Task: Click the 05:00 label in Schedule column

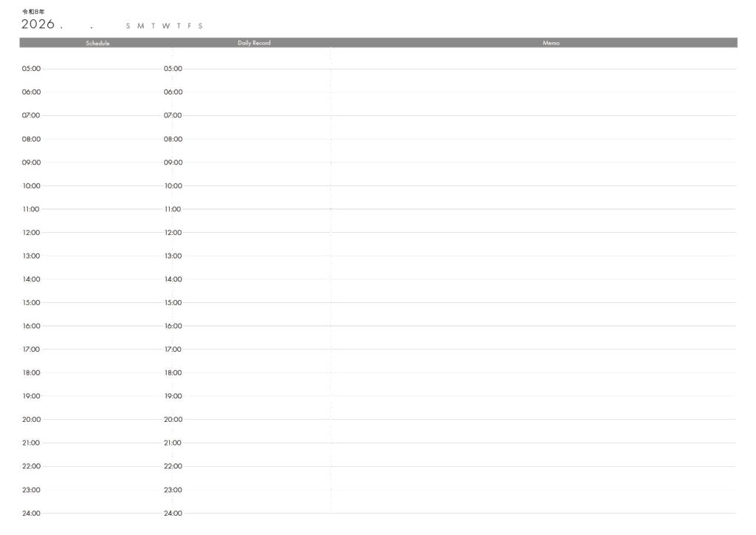Action: click(x=31, y=69)
